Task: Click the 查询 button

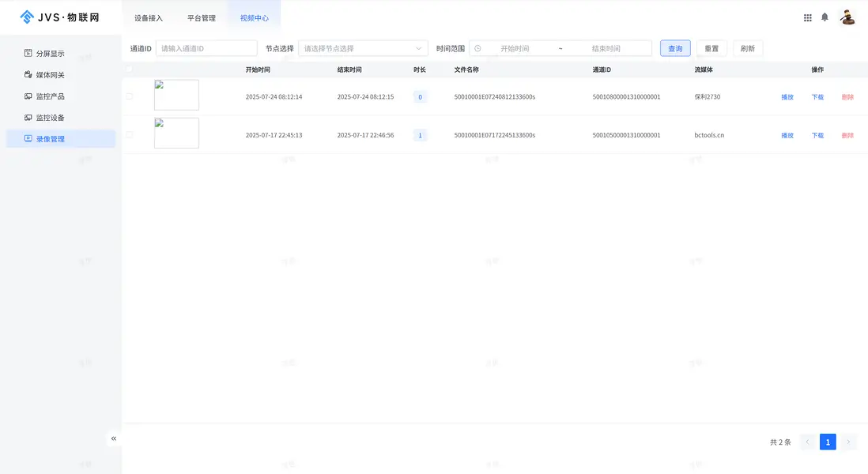Action: click(x=675, y=49)
